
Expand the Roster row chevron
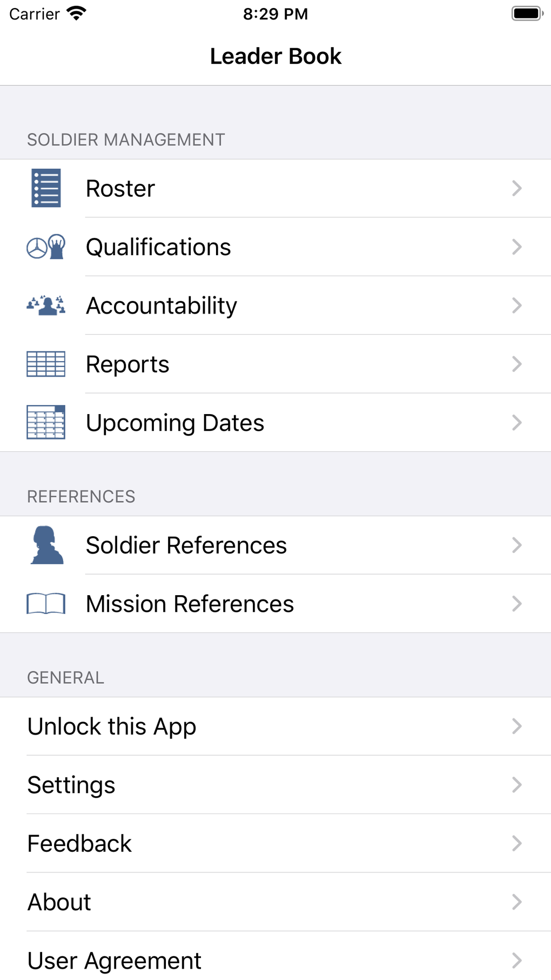tap(516, 188)
